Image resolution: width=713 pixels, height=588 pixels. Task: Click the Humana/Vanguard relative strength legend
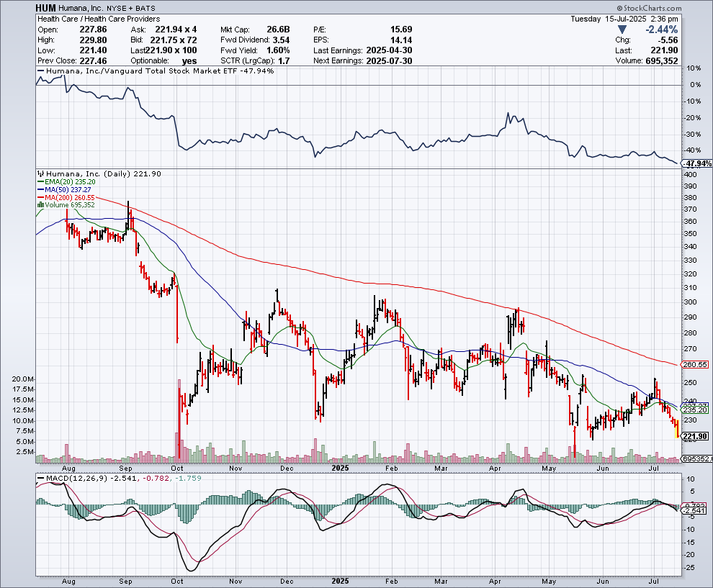coord(156,71)
